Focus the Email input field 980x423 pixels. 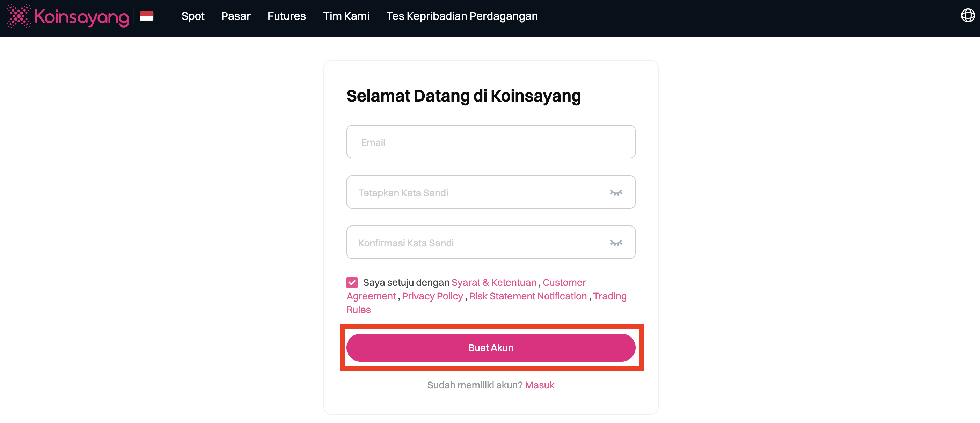click(x=491, y=142)
